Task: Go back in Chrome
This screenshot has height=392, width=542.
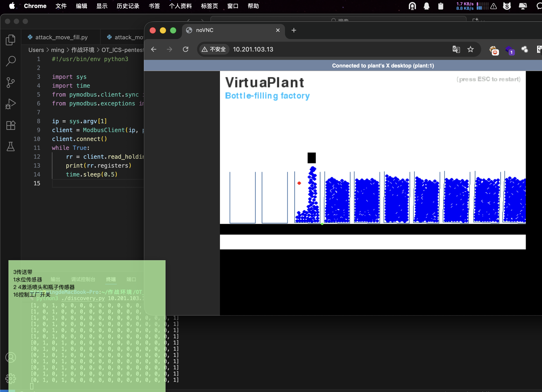Action: [154, 49]
